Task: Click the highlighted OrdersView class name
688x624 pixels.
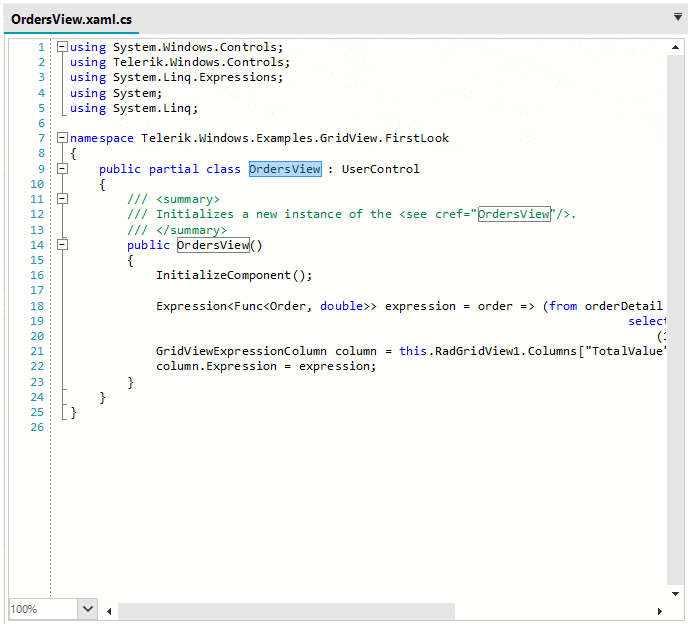Action: tap(285, 169)
